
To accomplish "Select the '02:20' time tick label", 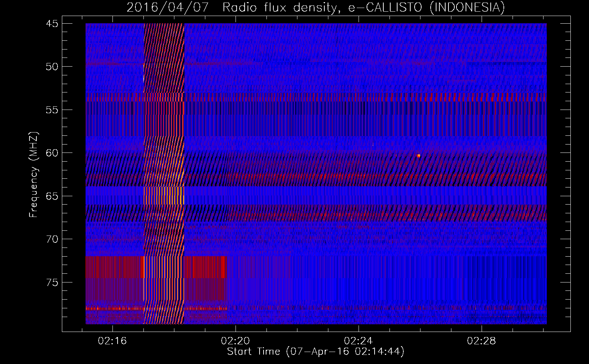I will coord(235,341).
